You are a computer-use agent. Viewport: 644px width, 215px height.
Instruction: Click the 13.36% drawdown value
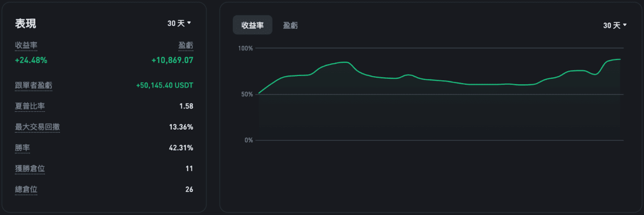coord(181,127)
